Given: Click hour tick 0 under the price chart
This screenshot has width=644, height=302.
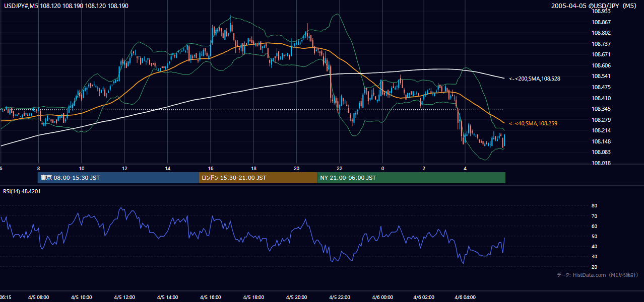Looking at the screenshot, I should tap(382, 168).
